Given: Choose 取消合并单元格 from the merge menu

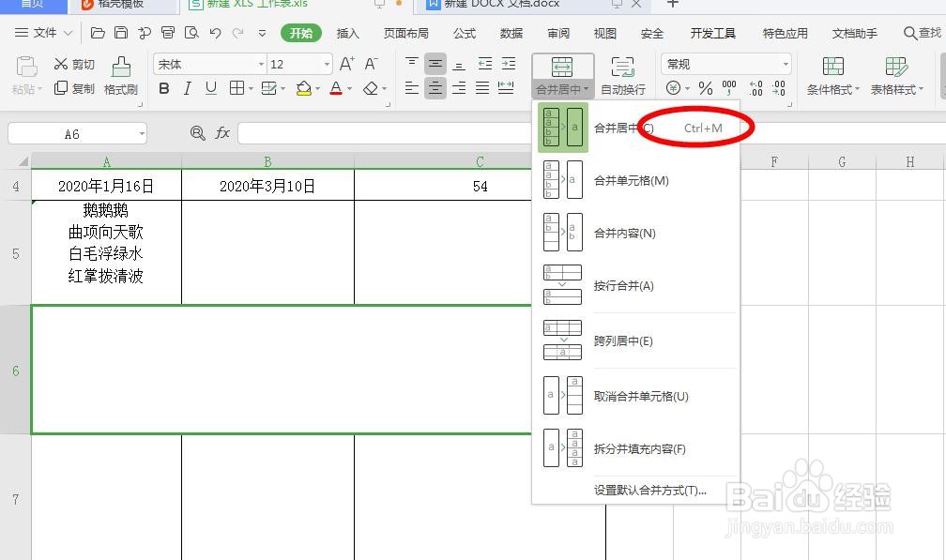Looking at the screenshot, I should (642, 397).
